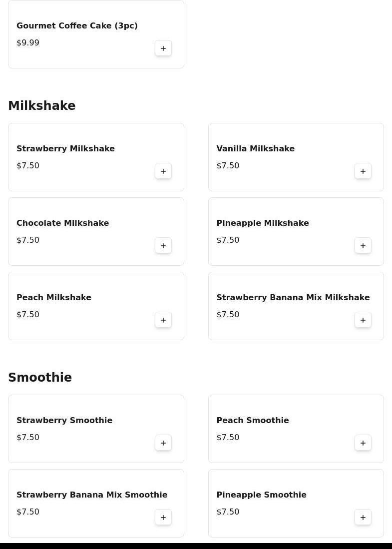Add Peach Milkshake with plus button
Image resolution: width=392 pixels, height=549 pixels.
point(163,320)
